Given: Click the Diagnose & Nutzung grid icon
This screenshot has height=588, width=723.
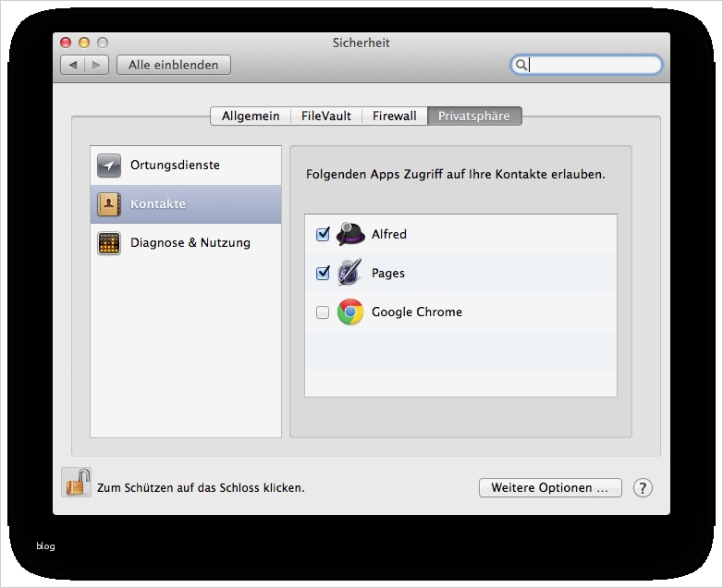Looking at the screenshot, I should [x=109, y=242].
